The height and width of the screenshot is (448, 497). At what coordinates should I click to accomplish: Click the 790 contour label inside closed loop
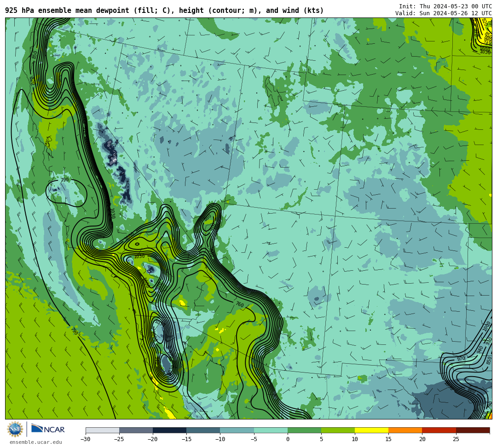pyautogui.click(x=64, y=180)
